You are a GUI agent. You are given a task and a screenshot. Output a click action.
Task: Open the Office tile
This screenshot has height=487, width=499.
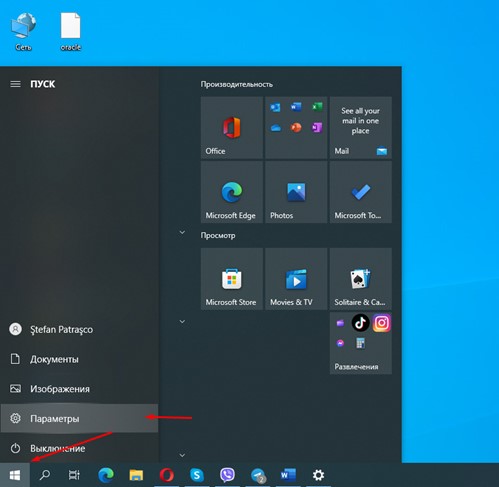tap(232, 128)
